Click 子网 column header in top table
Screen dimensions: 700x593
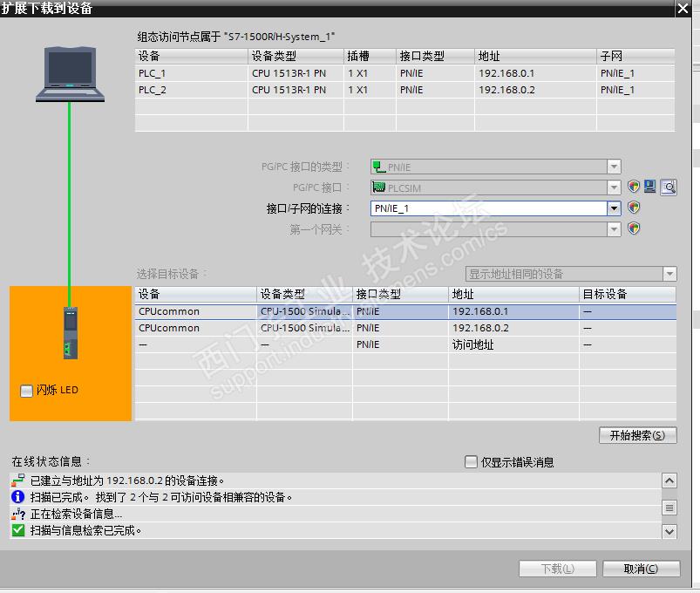635,57
